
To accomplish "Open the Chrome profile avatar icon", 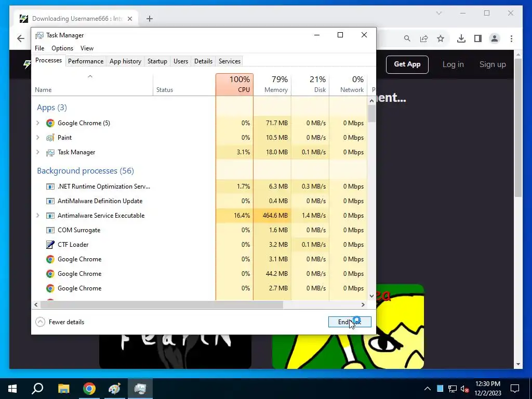I will (495, 38).
